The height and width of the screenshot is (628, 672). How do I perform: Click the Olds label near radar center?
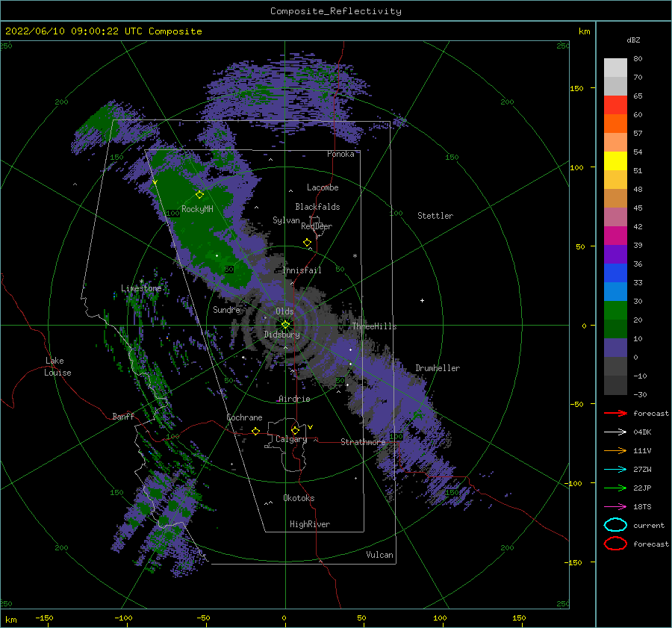point(284,311)
